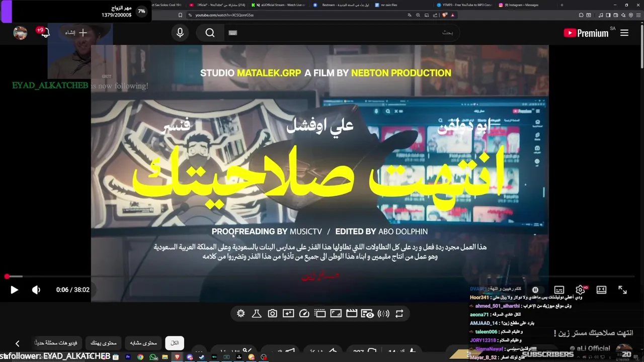
Task: Open Premiere Pro from the taskbar
Action: pyautogui.click(x=128, y=357)
